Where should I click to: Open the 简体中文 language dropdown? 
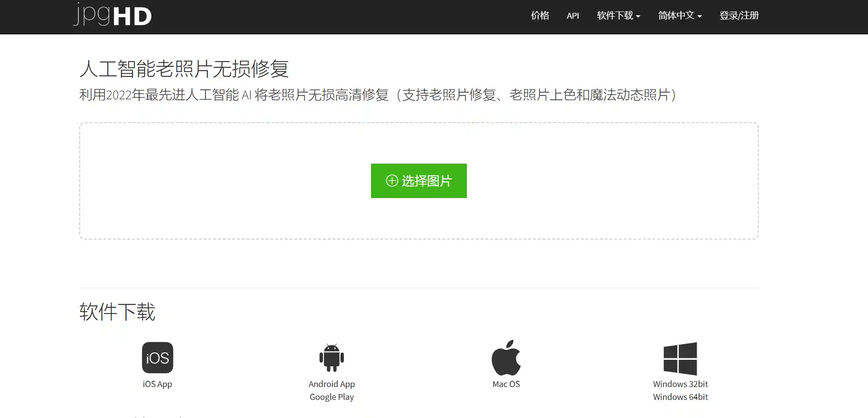(x=680, y=16)
